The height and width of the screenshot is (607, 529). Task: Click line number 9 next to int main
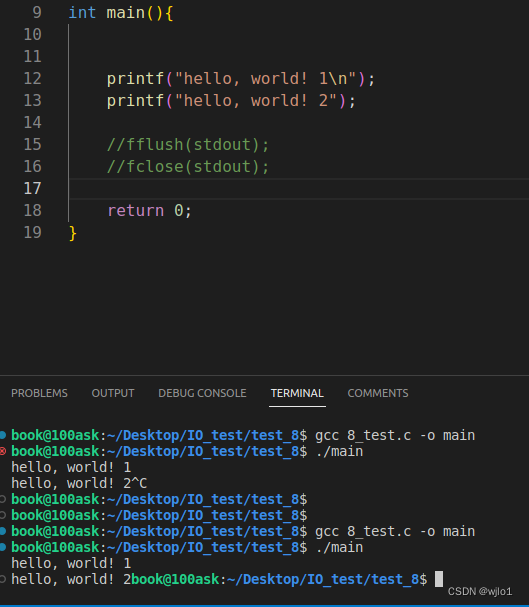point(37,12)
